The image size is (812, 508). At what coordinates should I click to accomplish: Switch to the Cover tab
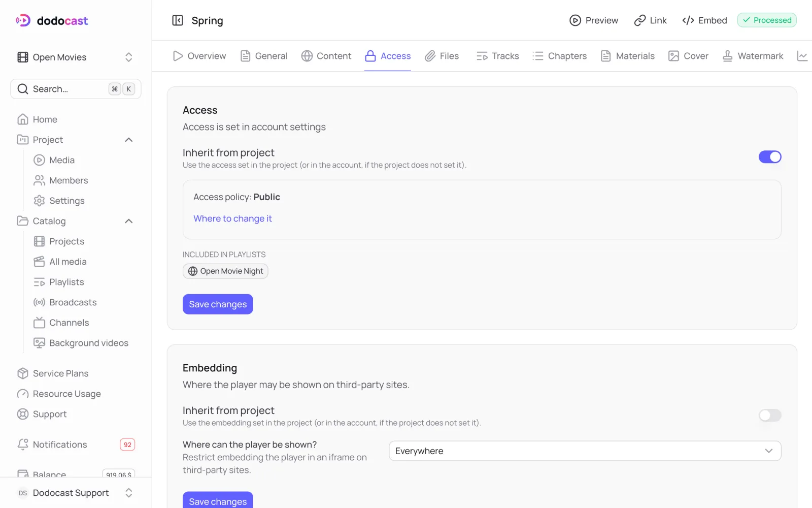tap(689, 56)
